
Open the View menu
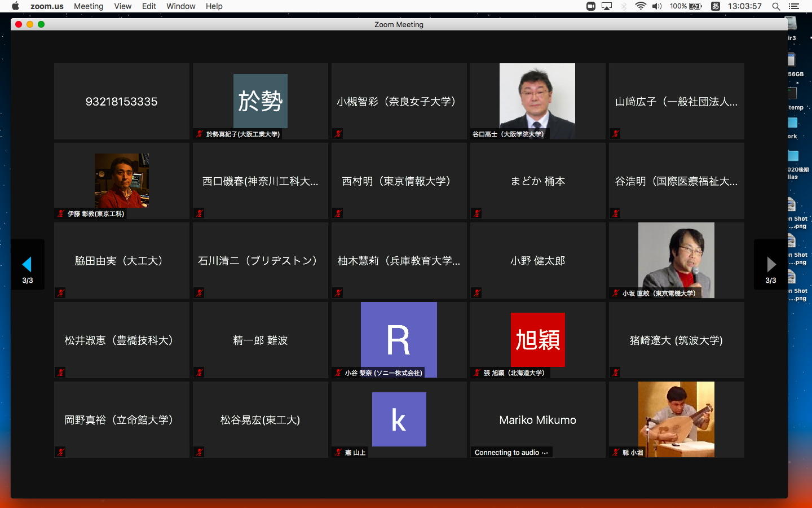point(122,6)
